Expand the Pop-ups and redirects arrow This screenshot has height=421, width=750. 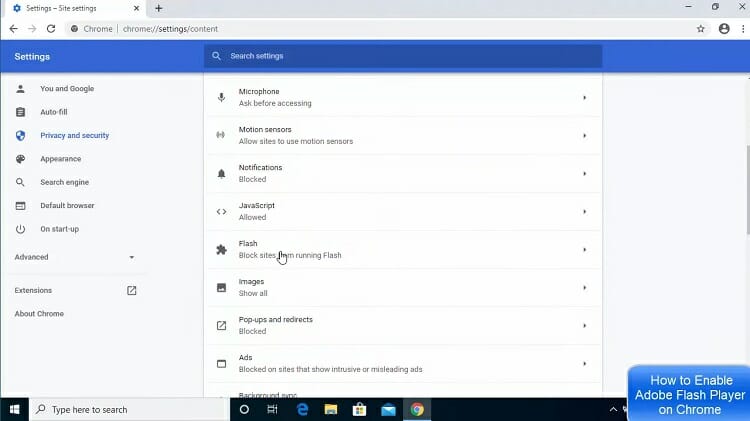(585, 325)
